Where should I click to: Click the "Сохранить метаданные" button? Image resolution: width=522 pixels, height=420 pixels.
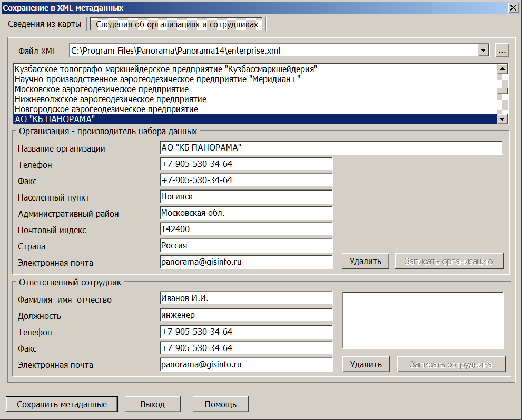point(62,404)
